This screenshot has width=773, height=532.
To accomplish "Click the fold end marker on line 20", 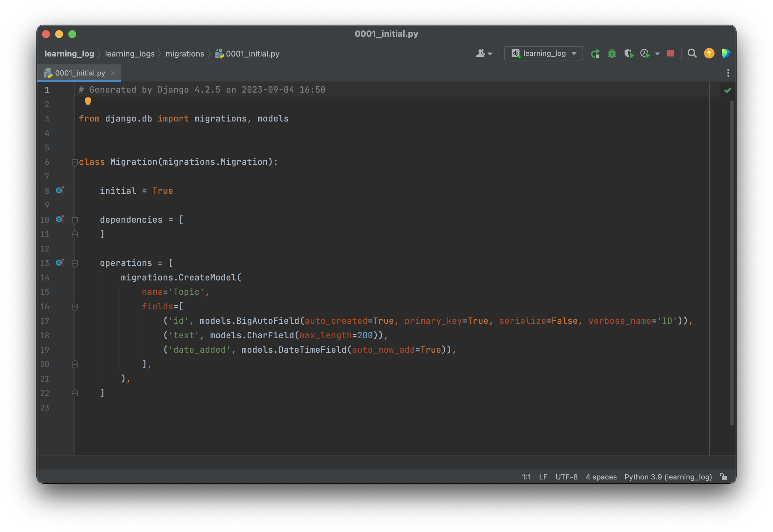I will click(x=75, y=364).
